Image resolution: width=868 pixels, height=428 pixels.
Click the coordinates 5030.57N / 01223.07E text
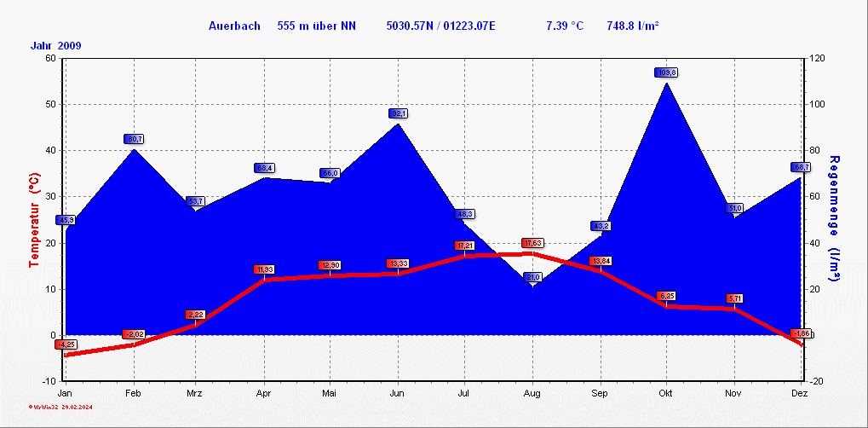pyautogui.click(x=440, y=26)
